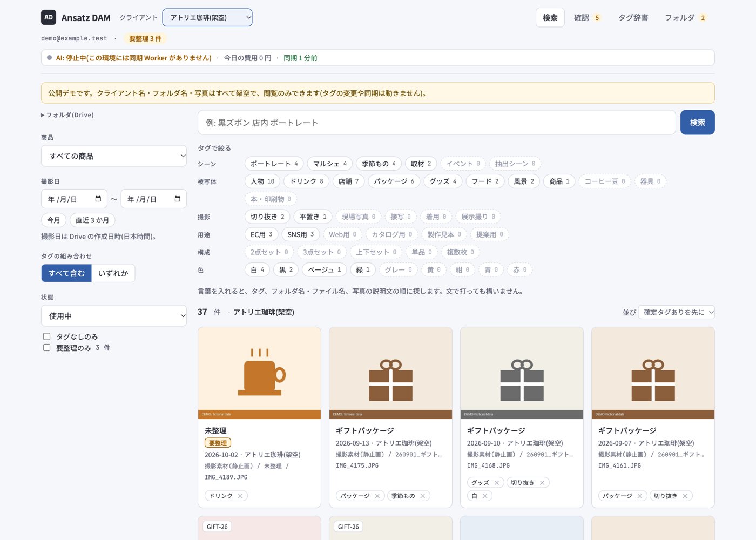Check the タグなしのみ checkbox
Viewport: 756px width, 540px height.
(47, 336)
